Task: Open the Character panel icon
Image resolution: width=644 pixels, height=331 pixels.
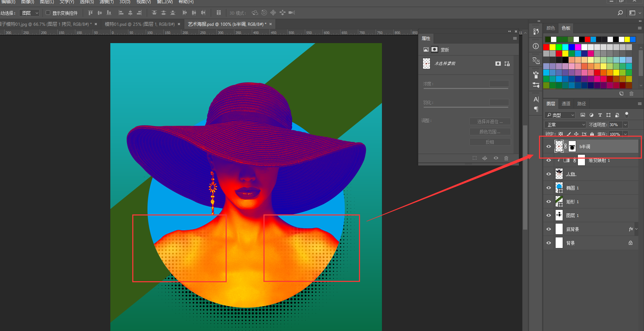Action: point(536,100)
